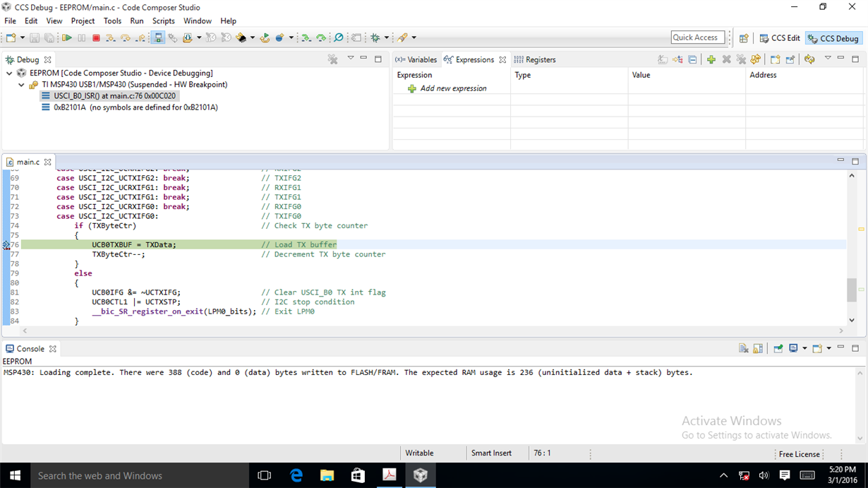This screenshot has height=488, width=868.
Task: Open the Load program dropdown arrow
Action: (x=199, y=37)
